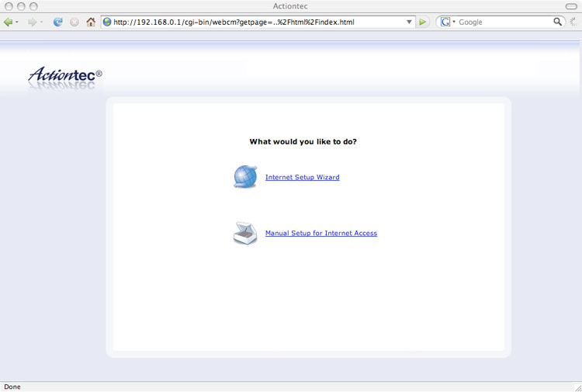This screenshot has width=582, height=392.
Task: Click the magnifying glass search icon
Action: point(557,22)
